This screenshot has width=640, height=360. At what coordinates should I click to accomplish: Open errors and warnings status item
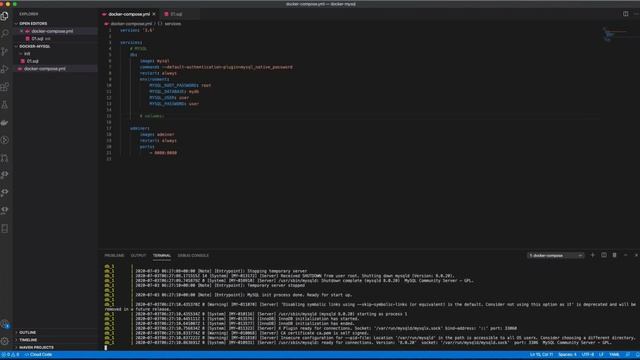pos(10,355)
